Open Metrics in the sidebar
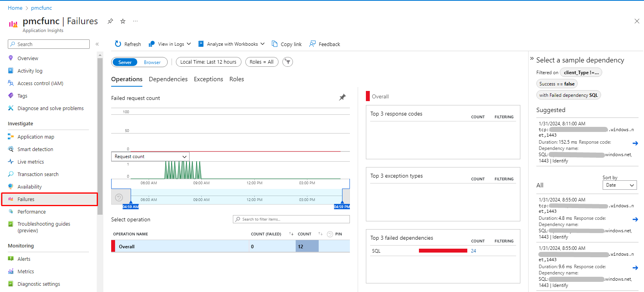 click(x=26, y=271)
